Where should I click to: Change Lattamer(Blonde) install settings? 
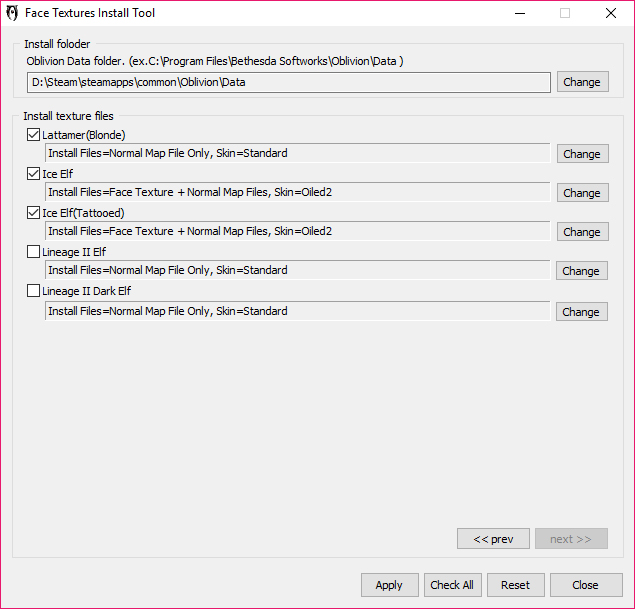pyautogui.click(x=581, y=154)
